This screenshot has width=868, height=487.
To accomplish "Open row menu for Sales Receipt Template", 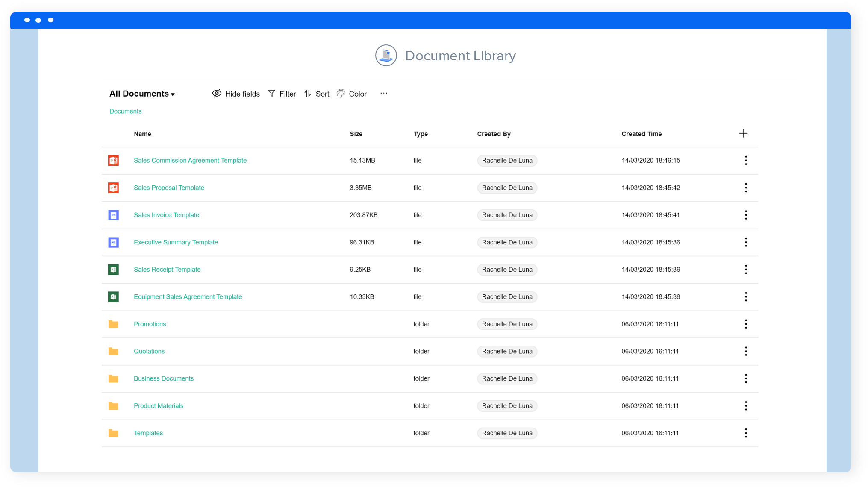I will click(746, 270).
